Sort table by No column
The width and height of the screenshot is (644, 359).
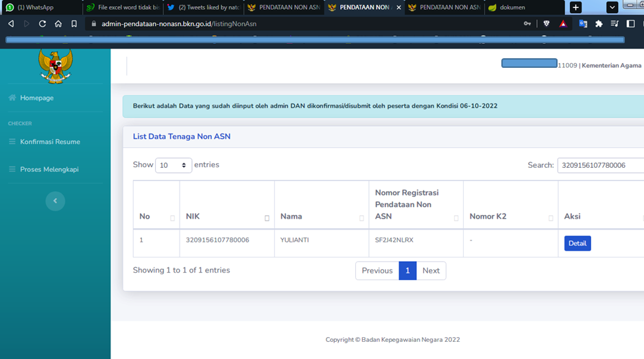click(x=156, y=205)
